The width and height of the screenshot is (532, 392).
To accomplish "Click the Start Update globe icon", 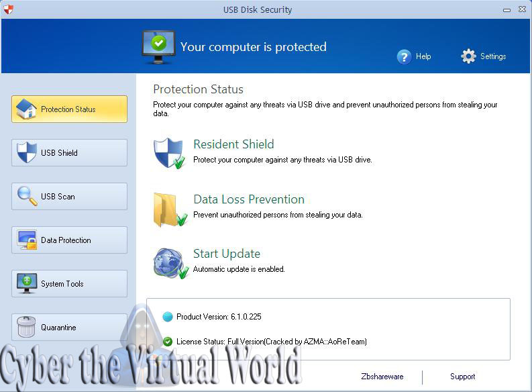I will pos(170,263).
